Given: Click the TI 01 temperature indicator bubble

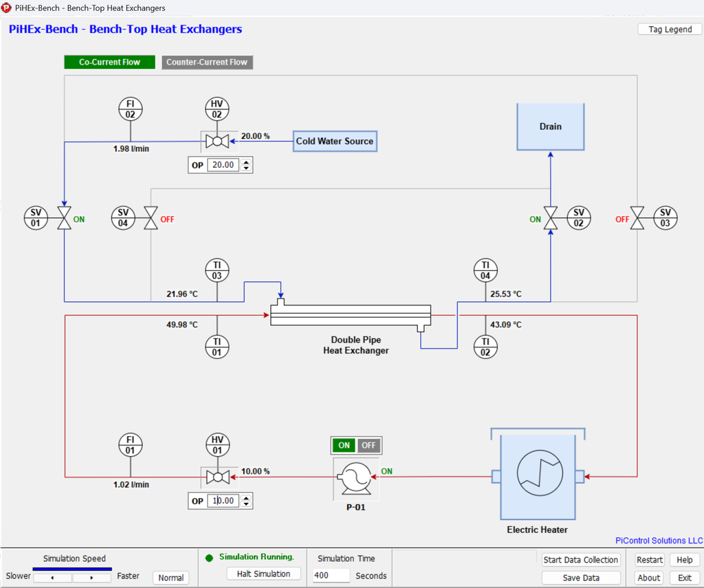Looking at the screenshot, I should [217, 347].
